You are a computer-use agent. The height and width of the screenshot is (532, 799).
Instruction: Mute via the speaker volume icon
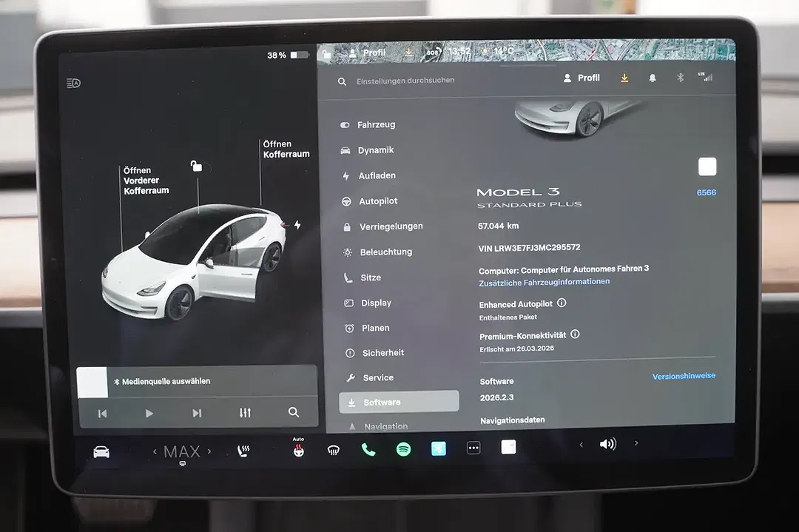click(608, 444)
